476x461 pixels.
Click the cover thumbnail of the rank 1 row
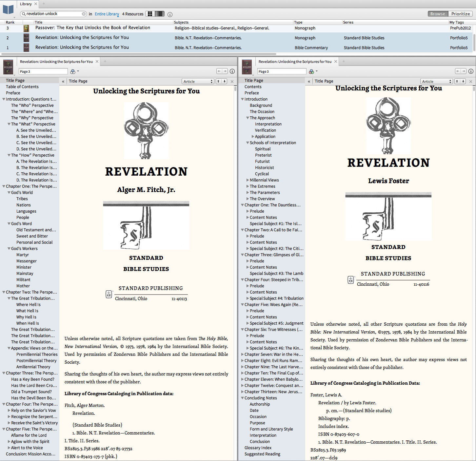[x=26, y=48]
